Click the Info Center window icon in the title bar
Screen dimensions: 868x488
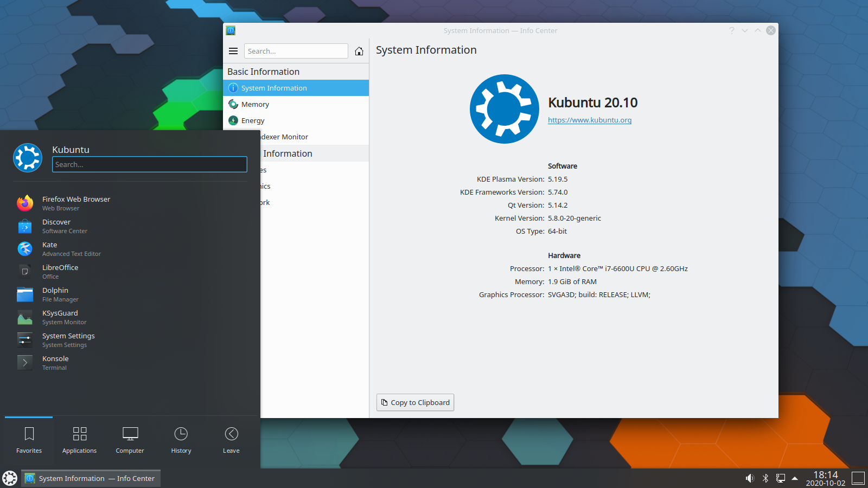(231, 30)
